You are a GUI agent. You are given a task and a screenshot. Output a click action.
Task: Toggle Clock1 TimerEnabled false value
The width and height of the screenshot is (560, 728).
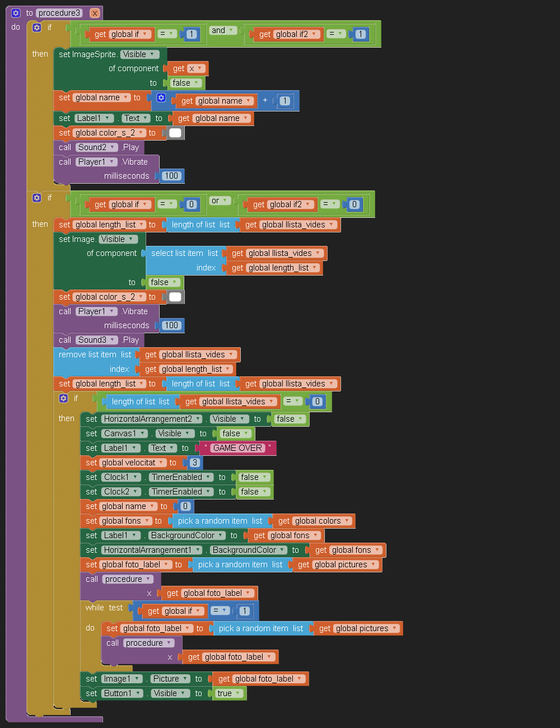point(253,477)
